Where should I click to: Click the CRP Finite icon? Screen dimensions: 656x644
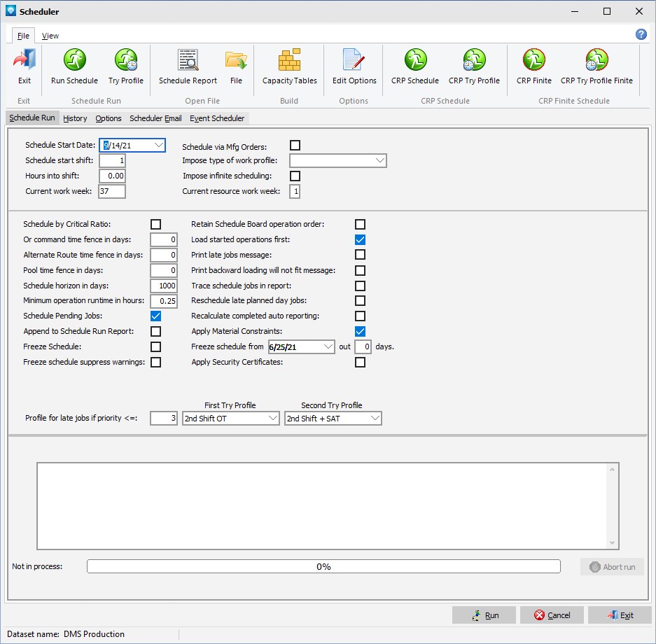click(533, 61)
